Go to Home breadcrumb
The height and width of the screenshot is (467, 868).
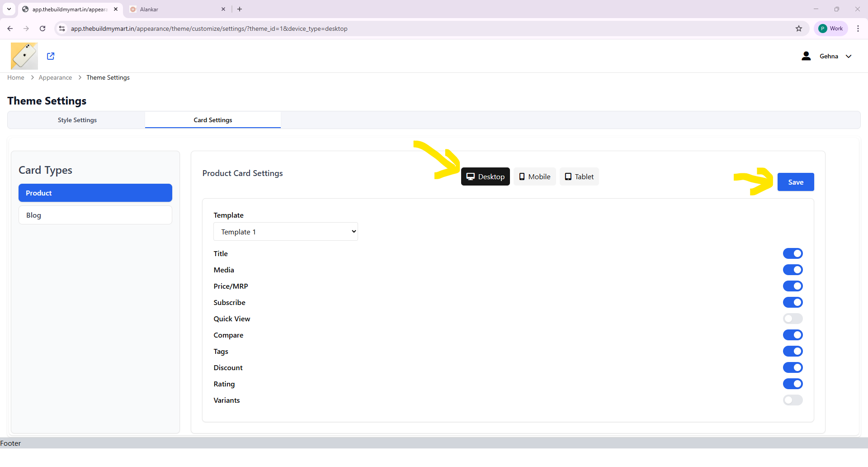click(16, 77)
